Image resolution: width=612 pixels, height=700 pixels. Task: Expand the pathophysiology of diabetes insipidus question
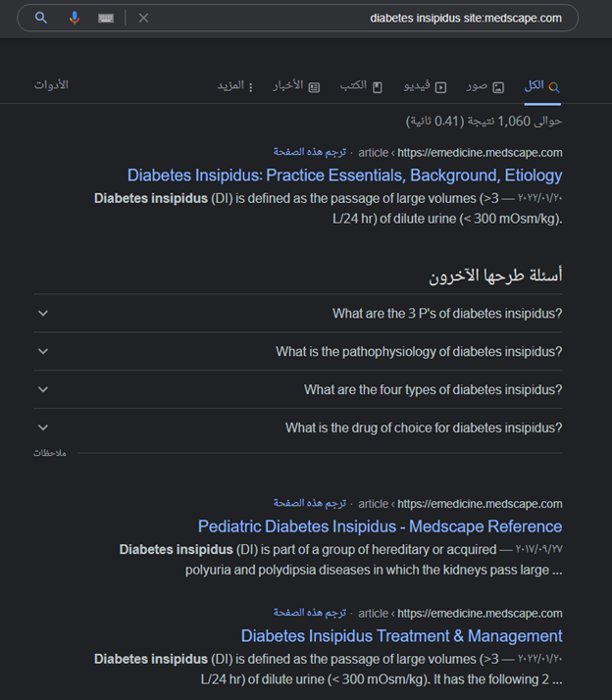419,352
